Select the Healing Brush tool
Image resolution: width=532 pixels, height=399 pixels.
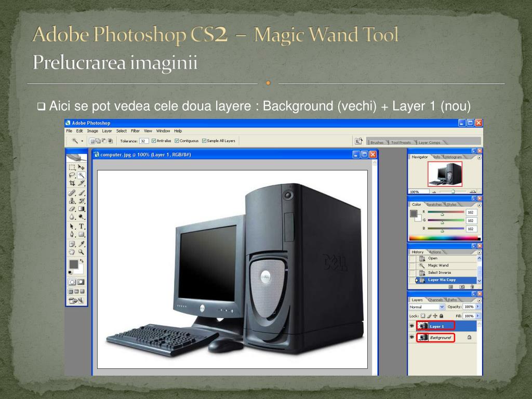click(x=72, y=193)
